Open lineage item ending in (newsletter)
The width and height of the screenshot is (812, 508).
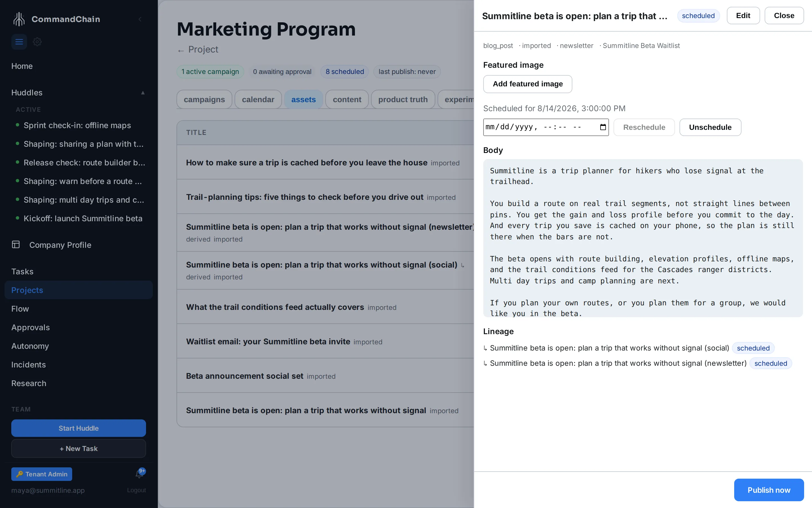tap(618, 363)
